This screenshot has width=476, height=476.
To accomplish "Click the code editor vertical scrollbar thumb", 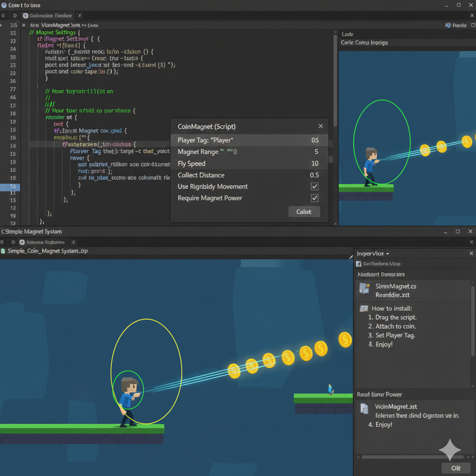I will coord(335,80).
